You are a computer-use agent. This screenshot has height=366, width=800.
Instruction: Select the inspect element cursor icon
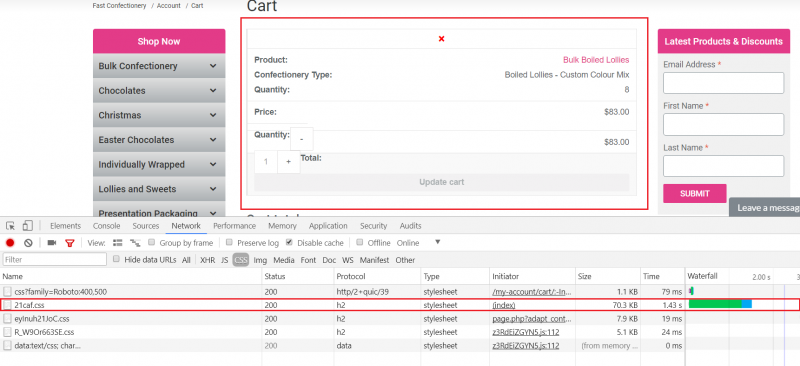tap(11, 226)
